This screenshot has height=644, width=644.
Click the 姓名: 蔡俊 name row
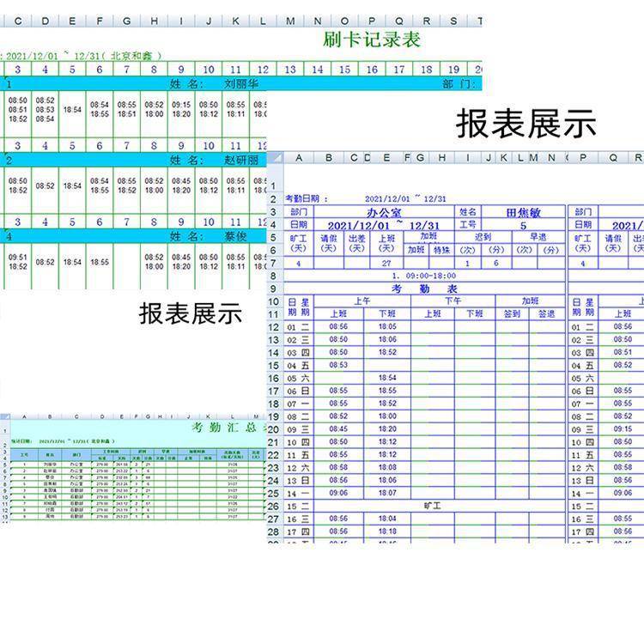(133, 236)
